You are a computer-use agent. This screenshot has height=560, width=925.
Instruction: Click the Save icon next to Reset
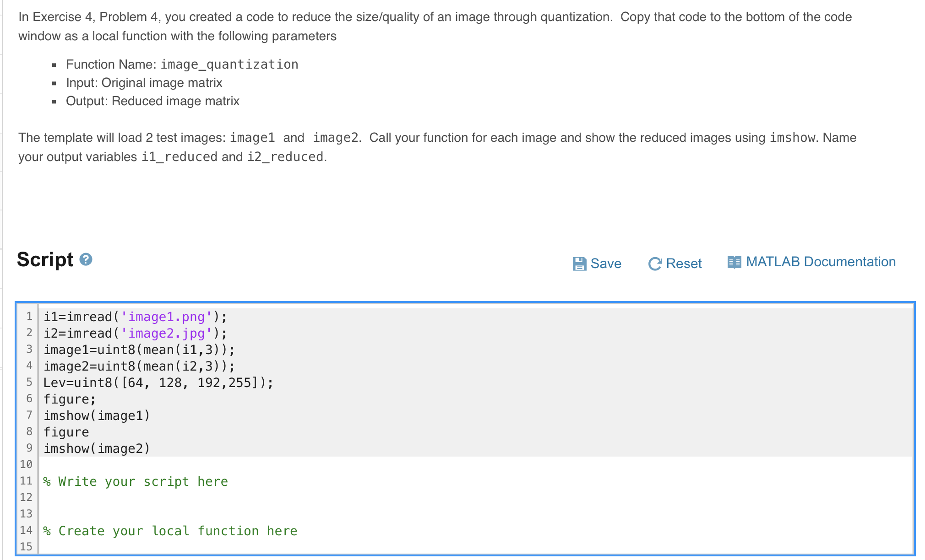coord(579,263)
